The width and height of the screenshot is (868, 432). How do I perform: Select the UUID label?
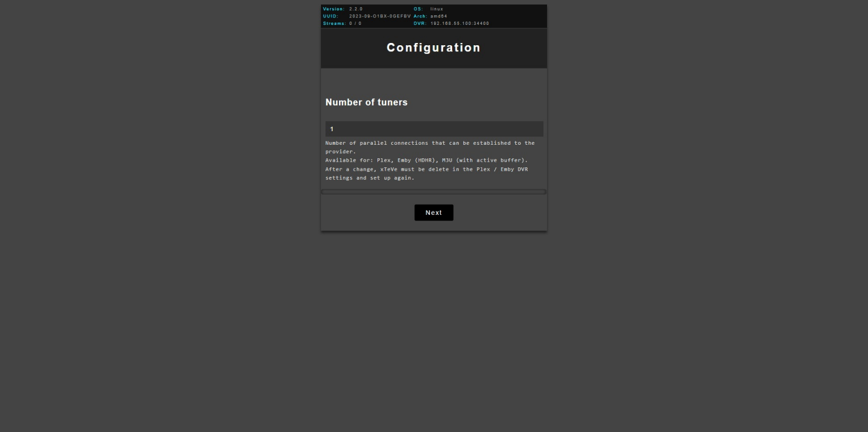(x=331, y=16)
